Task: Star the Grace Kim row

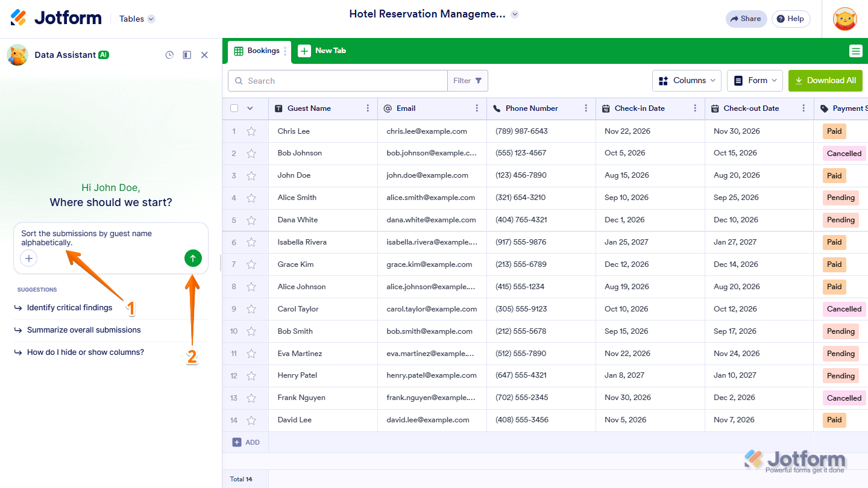Action: click(x=251, y=265)
